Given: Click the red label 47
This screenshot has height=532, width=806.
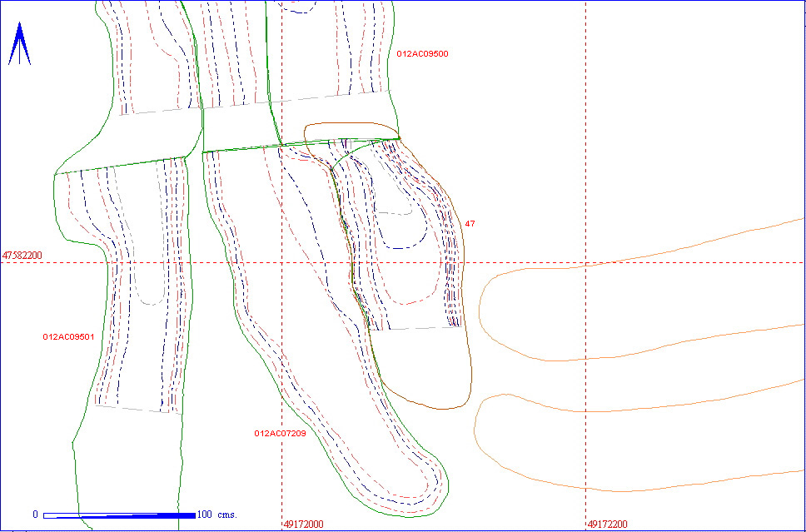Looking at the screenshot, I should [x=470, y=224].
